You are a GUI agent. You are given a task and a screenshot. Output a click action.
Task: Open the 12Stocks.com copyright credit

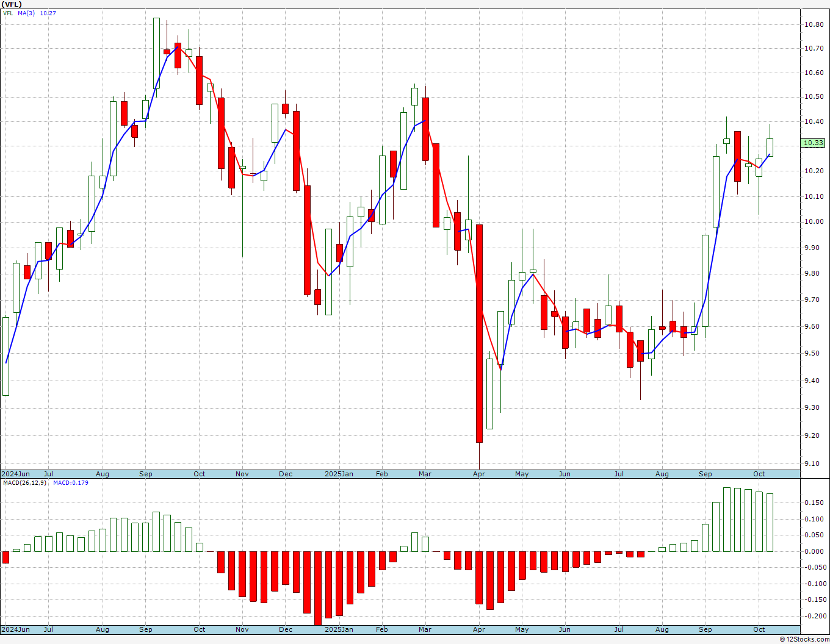(x=804, y=639)
